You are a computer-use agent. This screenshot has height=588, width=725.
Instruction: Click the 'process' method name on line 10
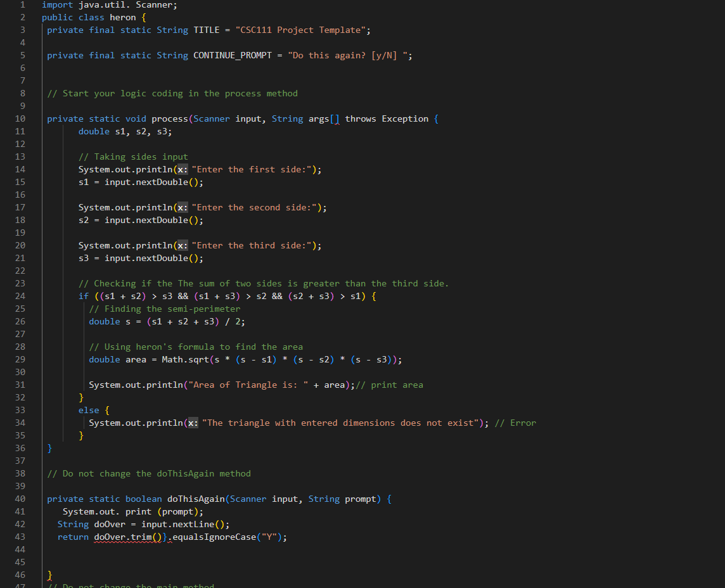(x=170, y=118)
